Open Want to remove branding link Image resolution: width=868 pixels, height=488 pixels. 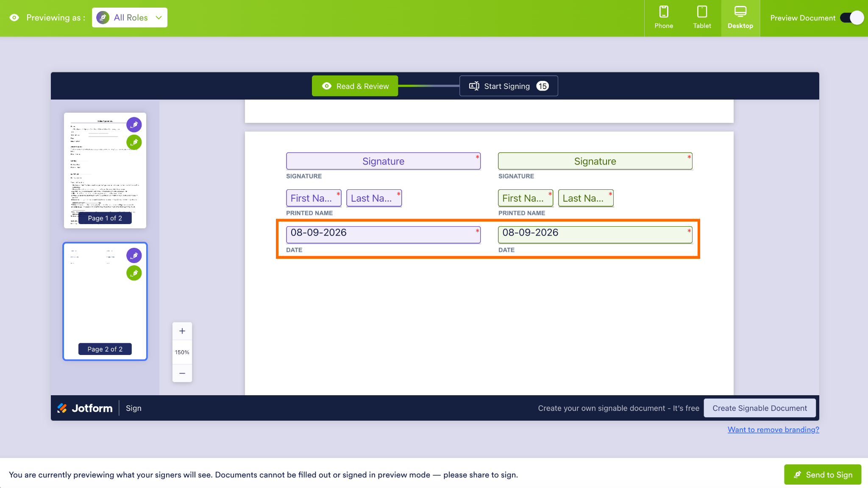[x=773, y=430]
